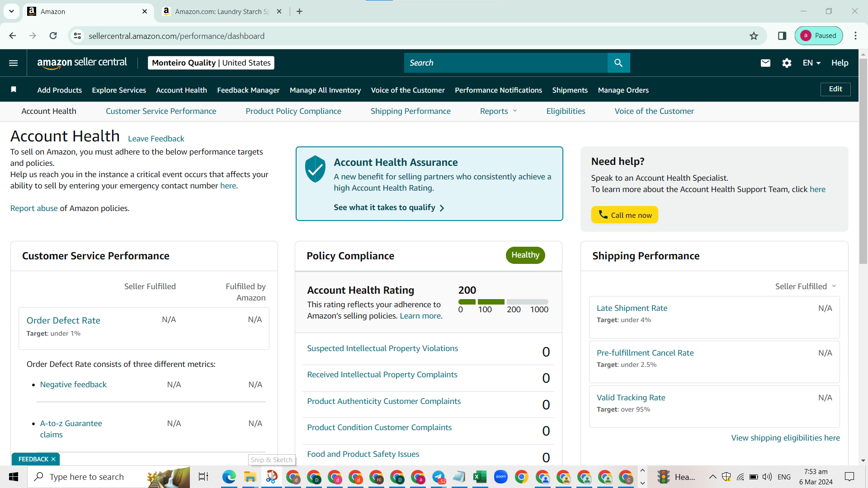Open Suspected Intellectual Property Violations link
868x488 pixels.
[x=382, y=348]
